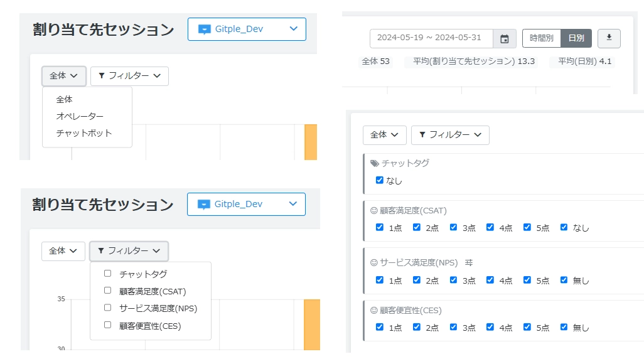Uncheck CSAT 2点 checkbox
This screenshot has width=644, height=359.
click(416, 228)
